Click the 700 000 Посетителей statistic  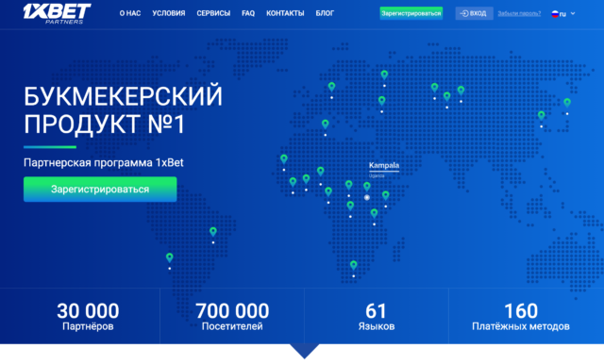232,317
